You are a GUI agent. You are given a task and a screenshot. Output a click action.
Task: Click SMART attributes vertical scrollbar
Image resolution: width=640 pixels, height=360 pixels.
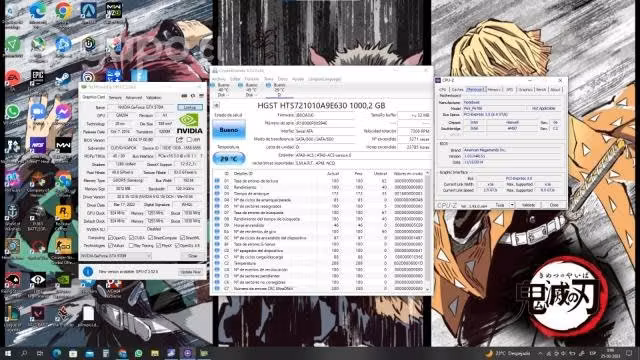[427, 231]
